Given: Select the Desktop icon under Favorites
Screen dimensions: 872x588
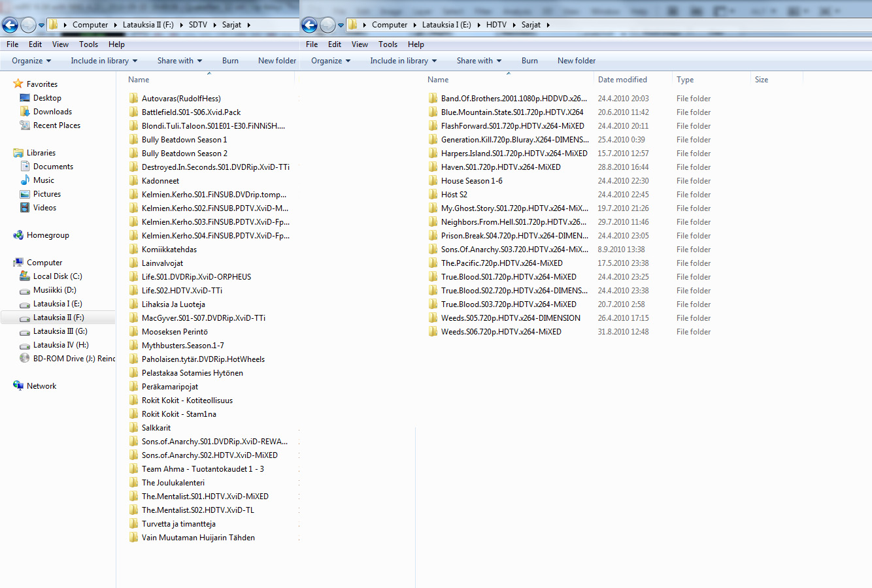Looking at the screenshot, I should point(25,98).
